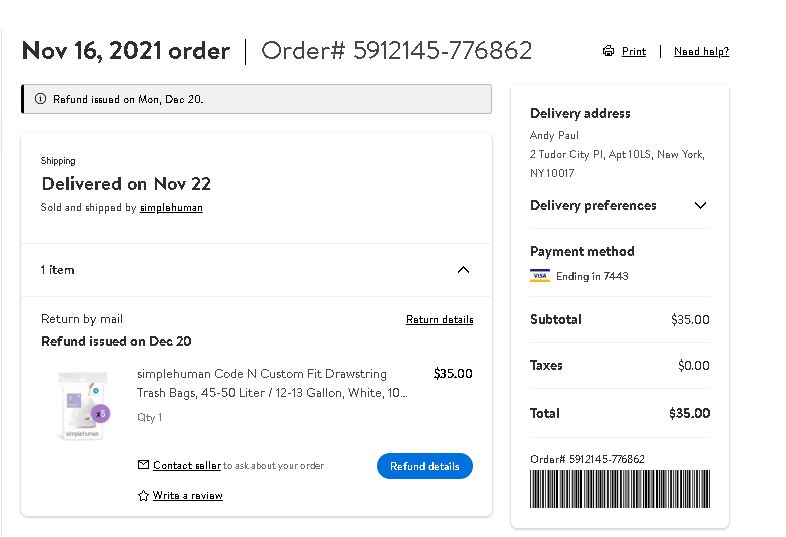The image size is (786, 537).
Task: Open the Print link
Action: tap(634, 51)
